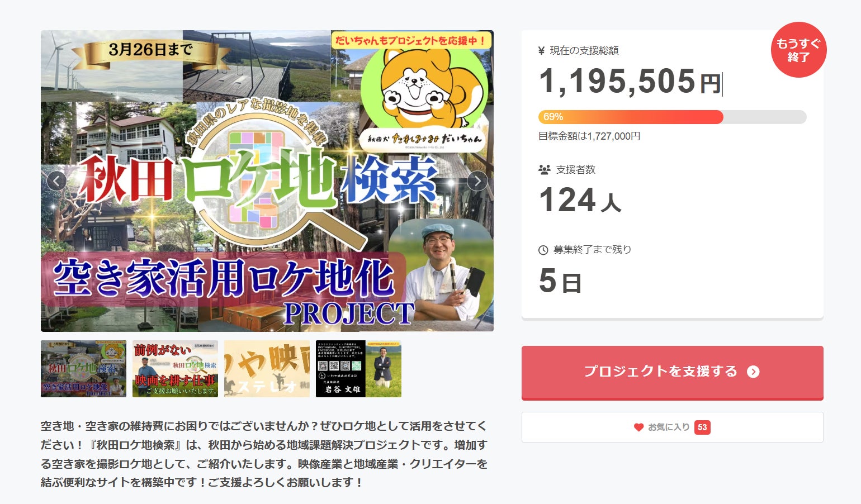Screen dimensions: 861x504
Task: Click the 1,195,505円 total amount
Action: (x=630, y=82)
